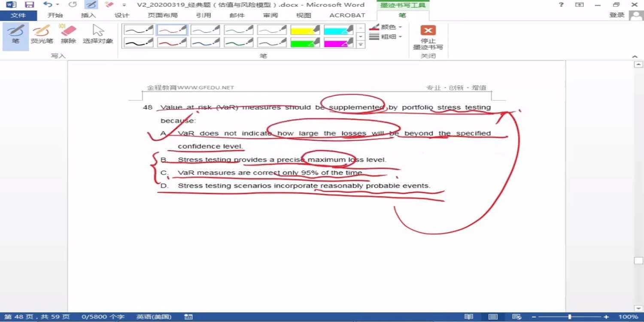Screen dimensions: 644x322
Task: Pick the thin red pen style
Action: pyautogui.click(x=172, y=30)
